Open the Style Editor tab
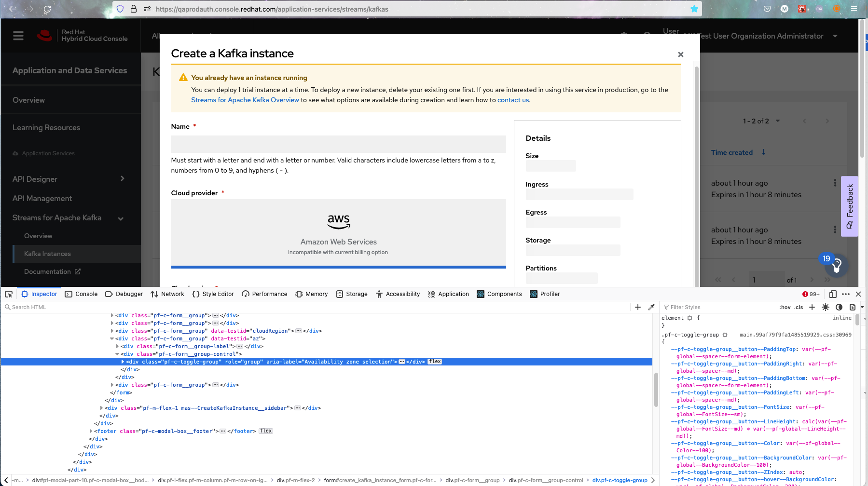Screen dimensions: 868x486 213,294
